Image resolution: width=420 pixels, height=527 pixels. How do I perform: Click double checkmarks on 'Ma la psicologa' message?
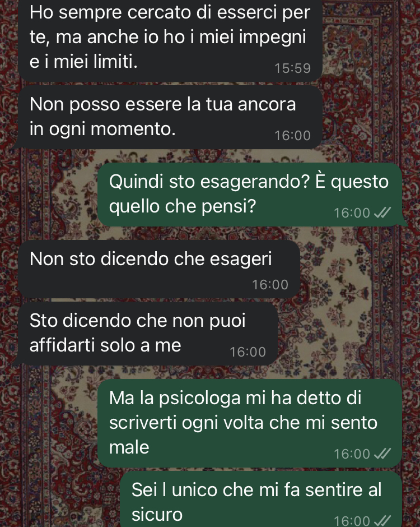pos(382,454)
